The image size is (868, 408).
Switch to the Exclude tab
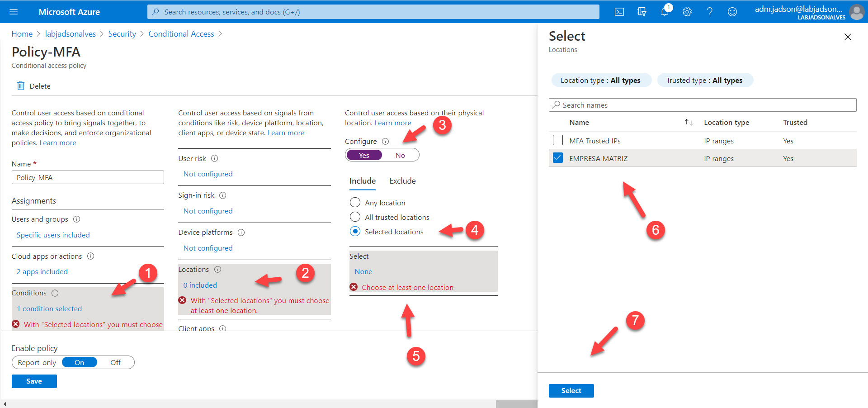pos(402,181)
